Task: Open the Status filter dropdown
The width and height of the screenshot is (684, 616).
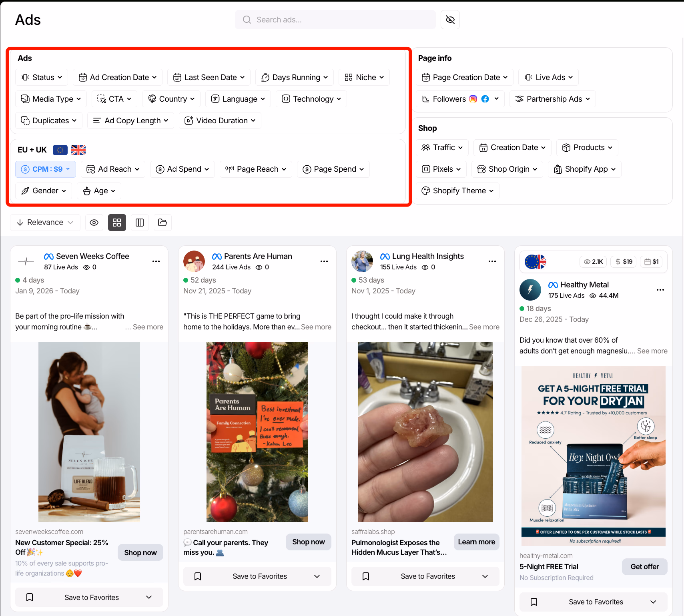Action: (x=42, y=77)
